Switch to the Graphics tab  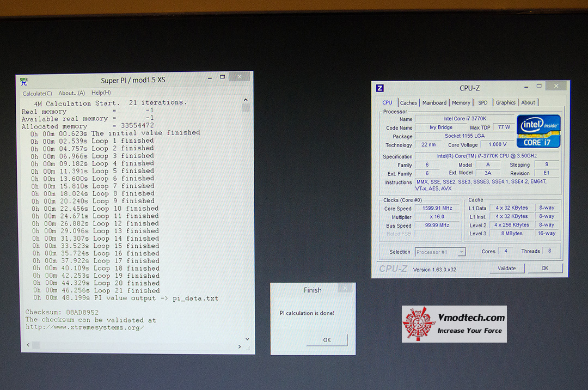pos(505,102)
